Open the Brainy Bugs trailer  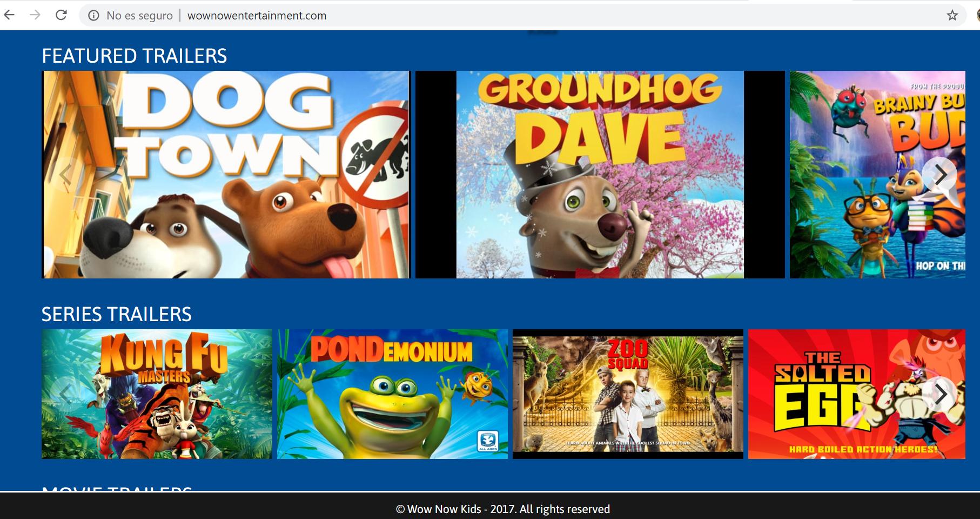pos(877,175)
